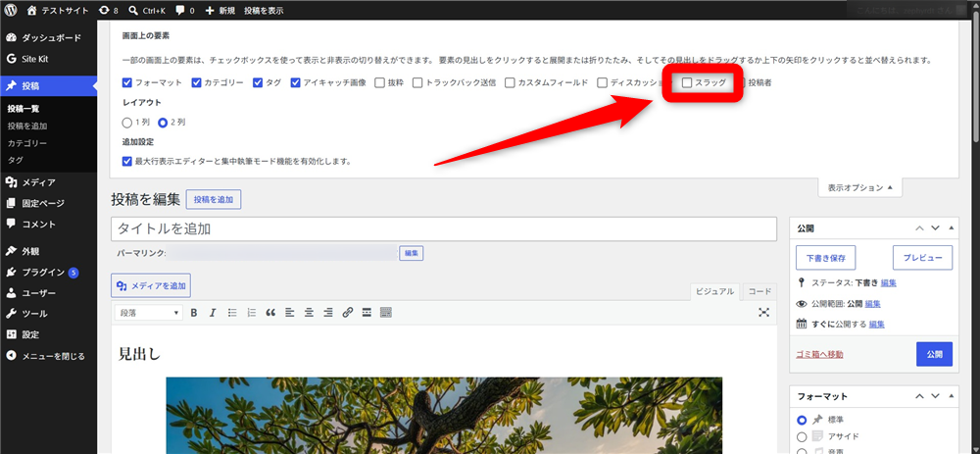Image resolution: width=980 pixels, height=454 pixels.
Task: Move 公開 box up
Action: (919, 228)
